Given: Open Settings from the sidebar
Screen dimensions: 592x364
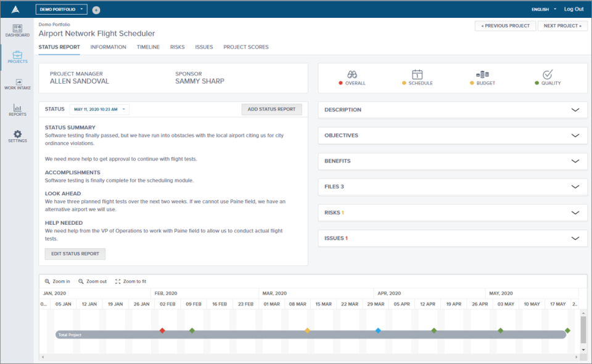Looking at the screenshot, I should [x=17, y=137].
